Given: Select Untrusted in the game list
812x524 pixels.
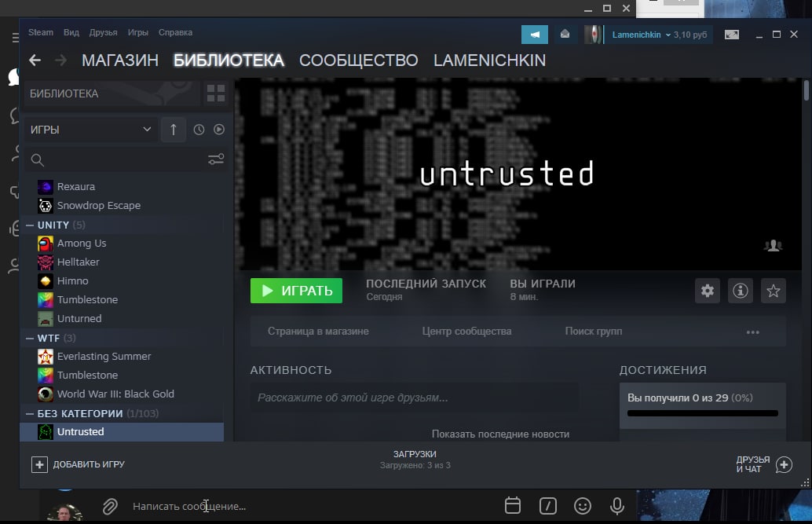Looking at the screenshot, I should [x=123, y=432].
